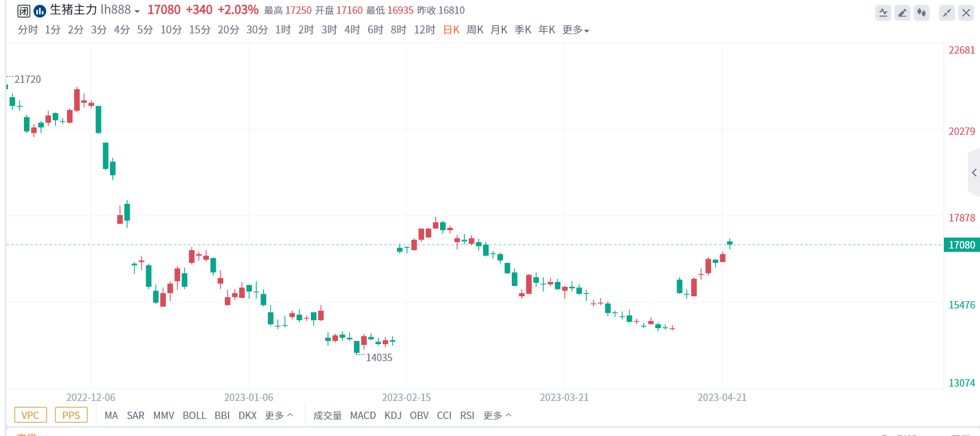Toggle the PPS indicator button

point(71,415)
